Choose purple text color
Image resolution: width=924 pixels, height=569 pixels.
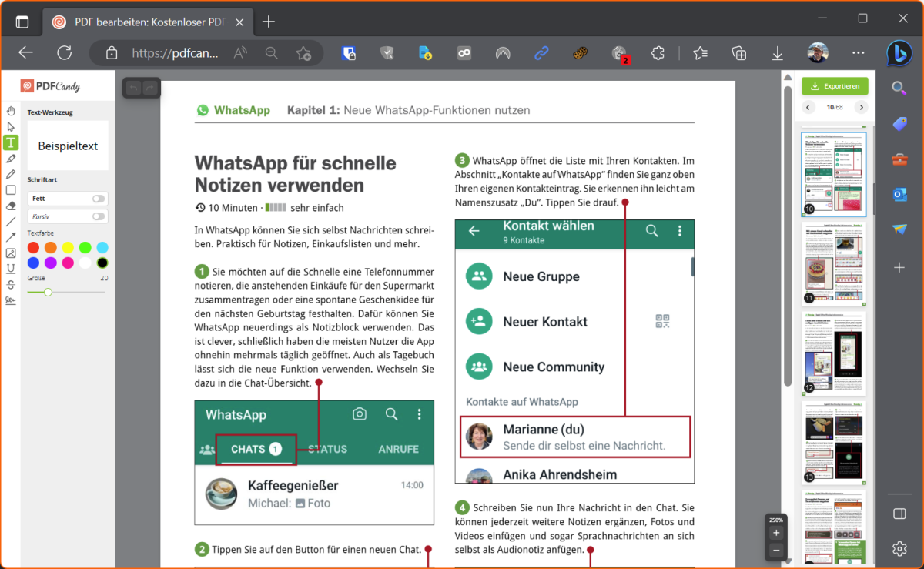pyautogui.click(x=51, y=263)
